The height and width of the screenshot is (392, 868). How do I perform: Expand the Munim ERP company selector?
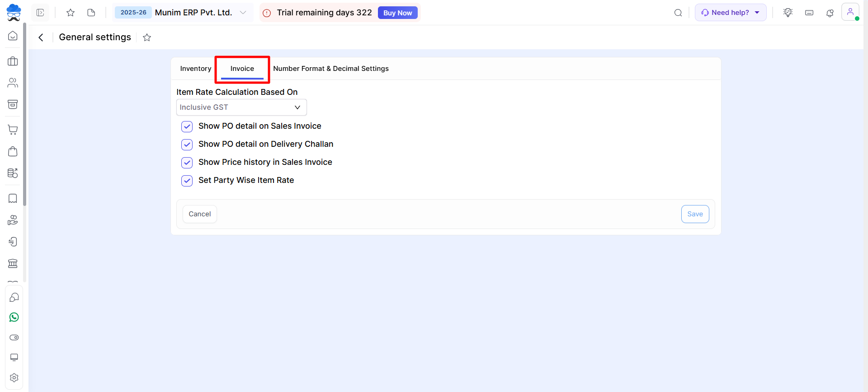(243, 13)
